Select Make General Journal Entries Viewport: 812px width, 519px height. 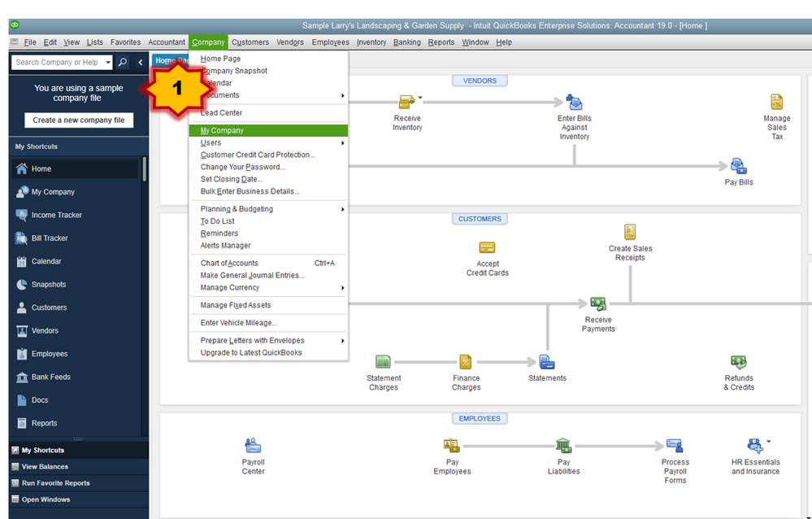coord(268,275)
